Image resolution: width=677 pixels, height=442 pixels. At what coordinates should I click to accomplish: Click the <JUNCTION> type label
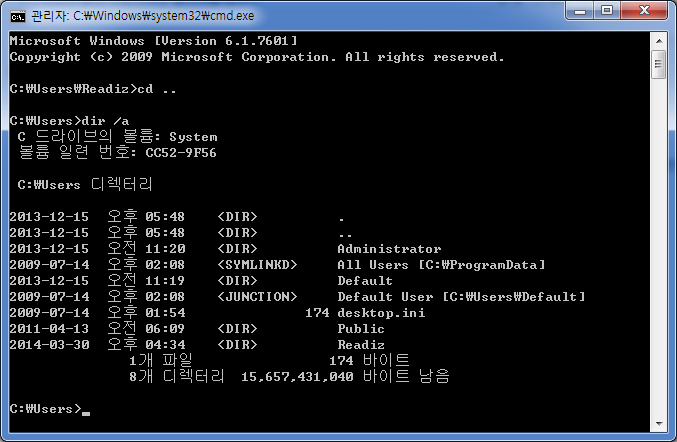click(257, 297)
